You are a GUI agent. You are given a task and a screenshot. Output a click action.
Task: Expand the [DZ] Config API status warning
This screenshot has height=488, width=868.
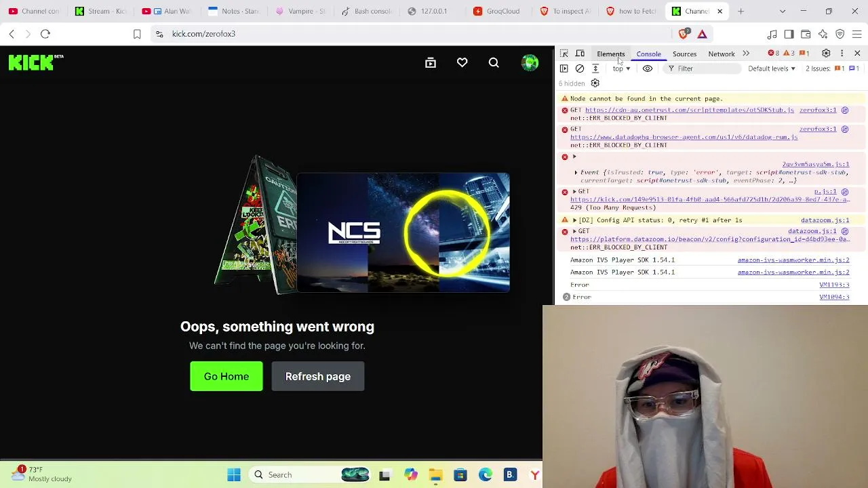click(574, 220)
